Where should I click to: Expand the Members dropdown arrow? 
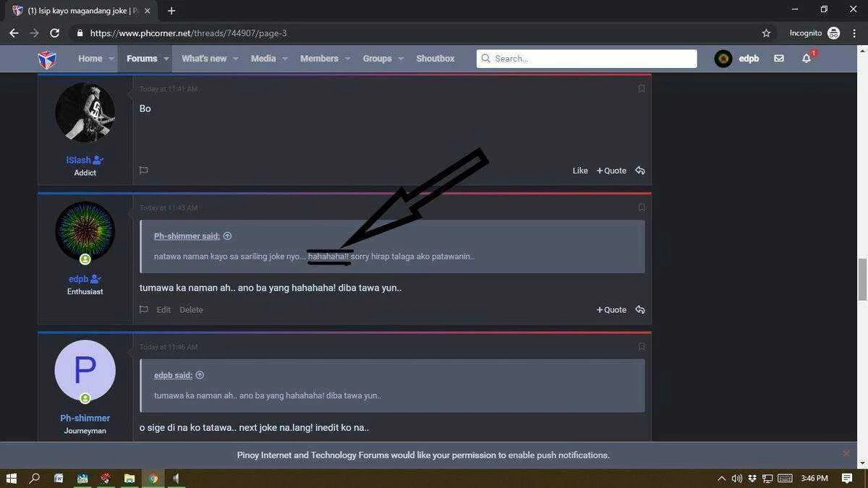click(x=347, y=59)
